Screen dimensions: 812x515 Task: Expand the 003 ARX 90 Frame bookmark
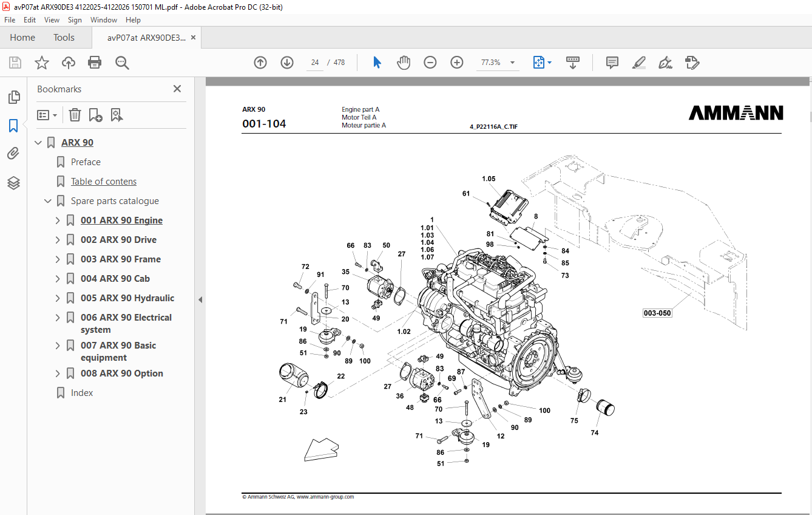(58, 259)
